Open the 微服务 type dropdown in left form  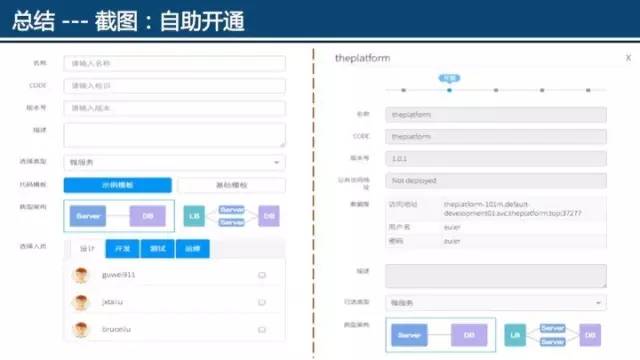click(175, 162)
